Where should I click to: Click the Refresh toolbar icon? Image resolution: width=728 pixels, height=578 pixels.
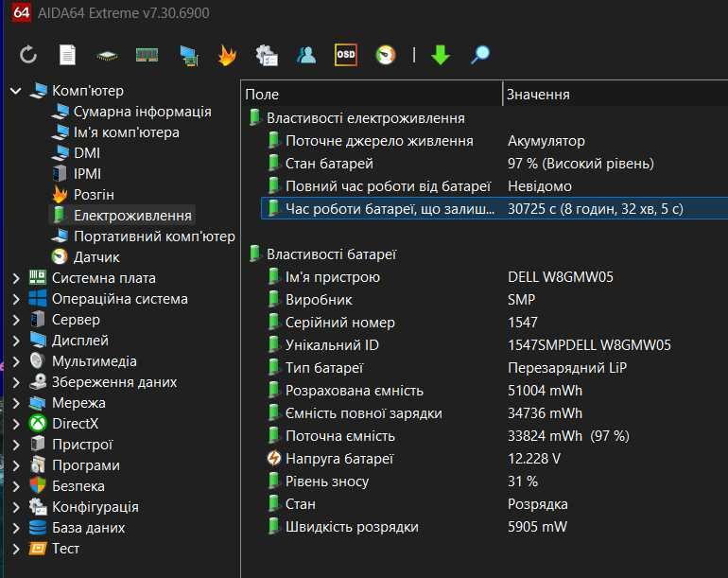pos(28,55)
